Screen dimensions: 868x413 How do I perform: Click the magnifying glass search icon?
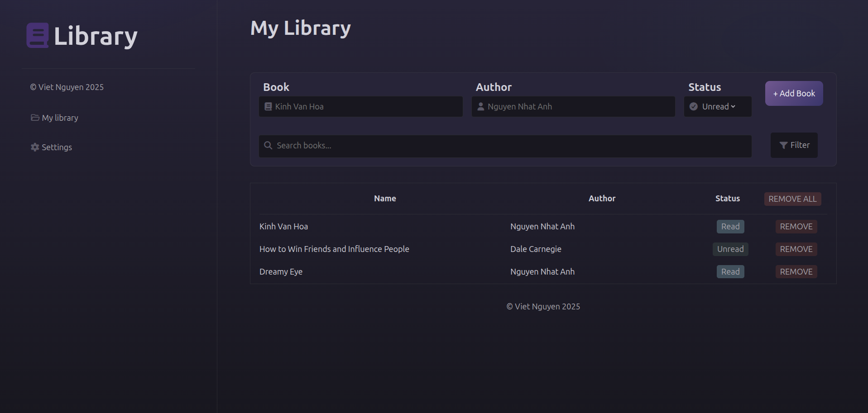point(268,145)
